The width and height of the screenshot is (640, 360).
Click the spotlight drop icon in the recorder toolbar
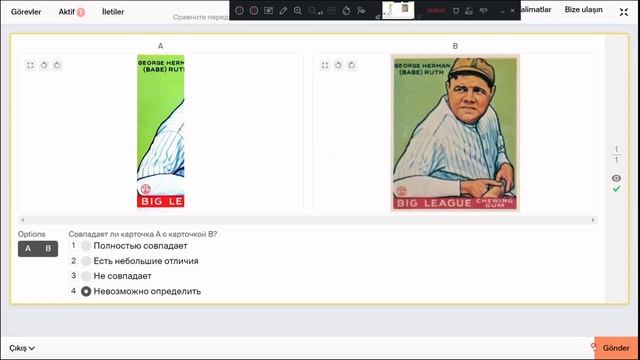(x=346, y=11)
